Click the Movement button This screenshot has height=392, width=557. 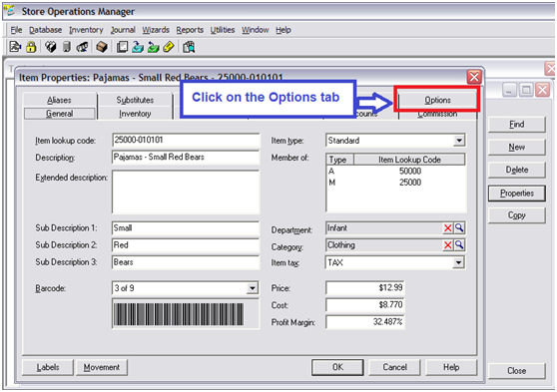pyautogui.click(x=102, y=367)
